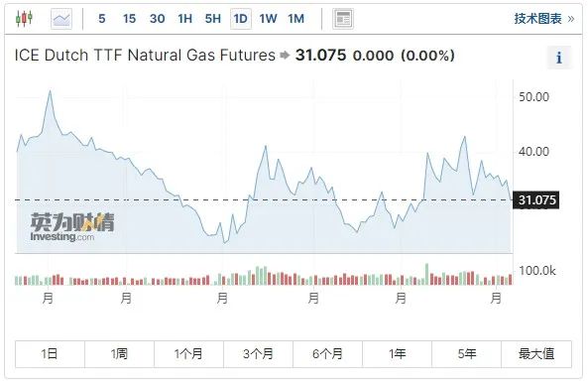Set interval to 30 minutes

(157, 19)
